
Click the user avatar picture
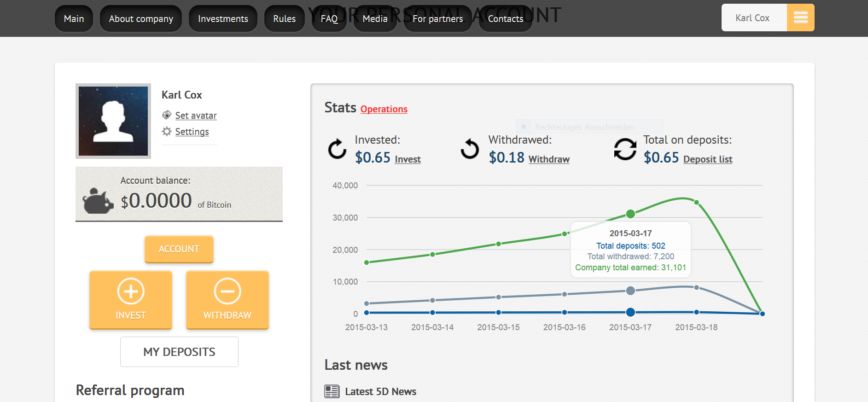113,121
